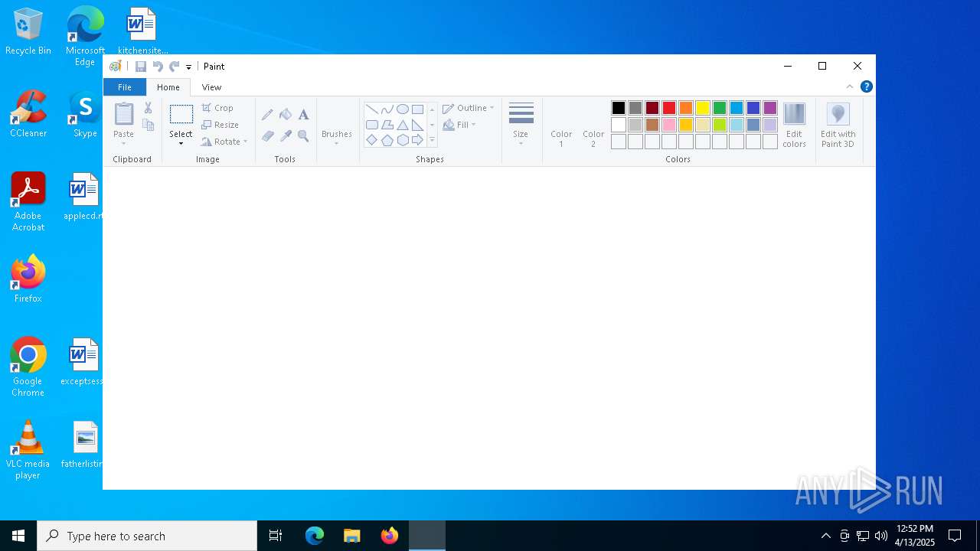The width and height of the screenshot is (980, 551).
Task: Open File Explorer from the taskbar
Action: coord(352,536)
